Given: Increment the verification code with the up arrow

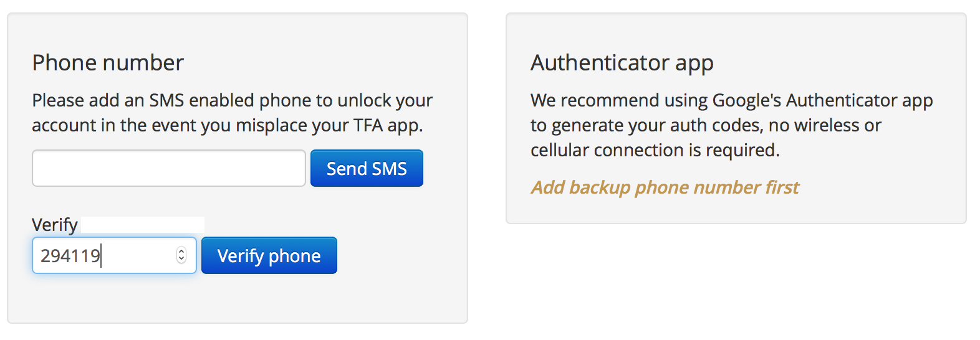Looking at the screenshot, I should 181,251.
